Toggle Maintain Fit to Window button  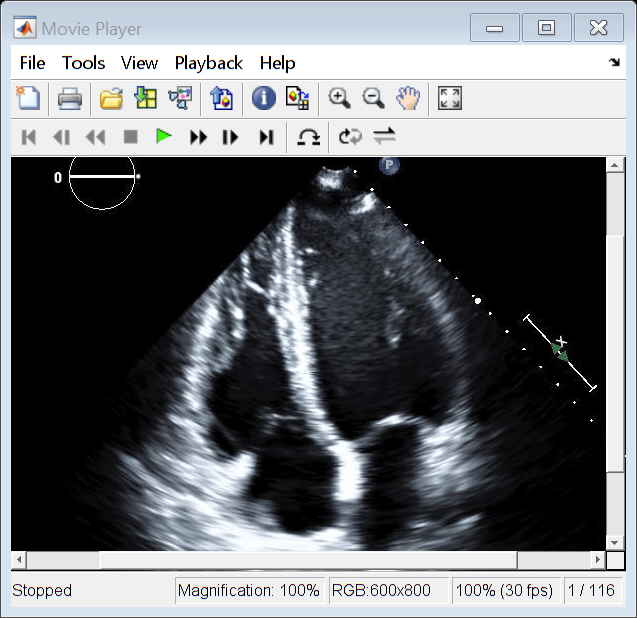click(x=450, y=98)
